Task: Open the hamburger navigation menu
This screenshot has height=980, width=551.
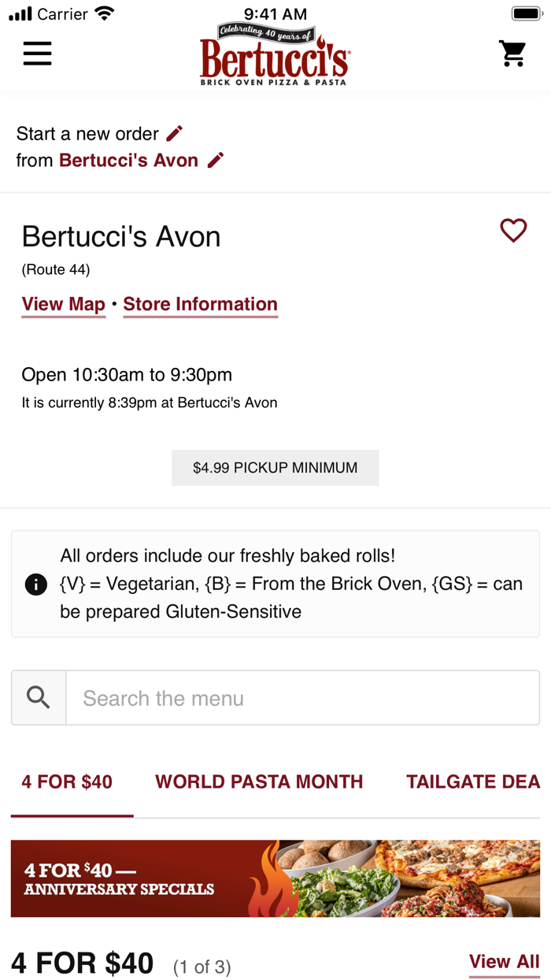Action: coord(36,54)
